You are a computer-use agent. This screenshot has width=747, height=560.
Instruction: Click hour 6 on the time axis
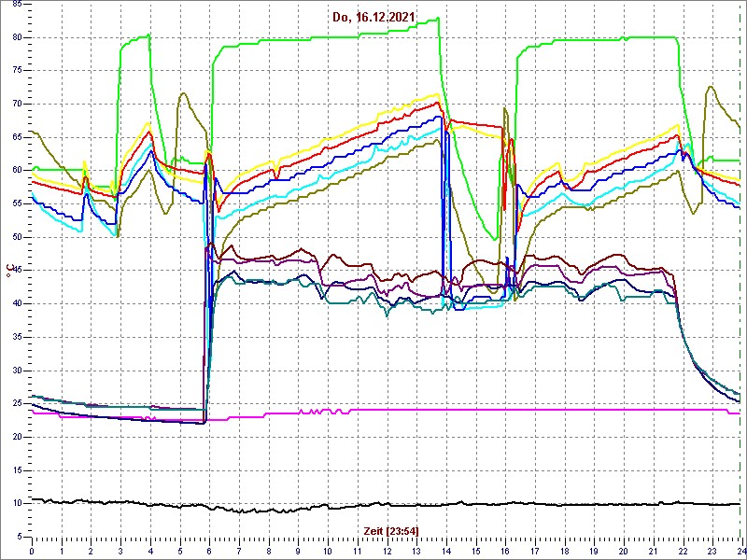(x=209, y=552)
